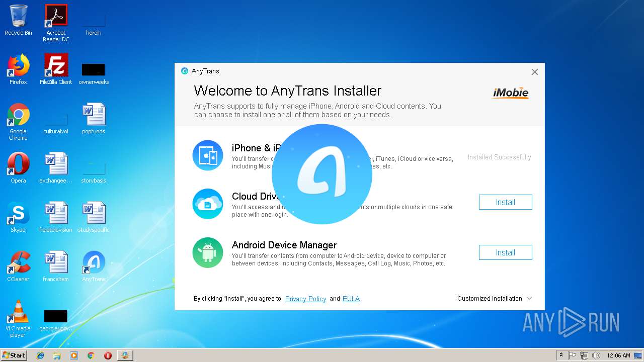Open AnyTrans desktop shortcut
Screen dimensions: 644x362
click(94, 266)
